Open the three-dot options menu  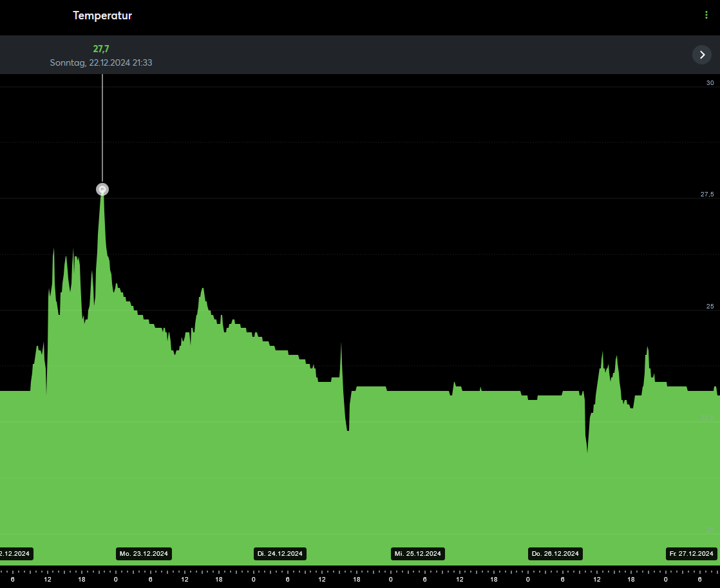[706, 15]
